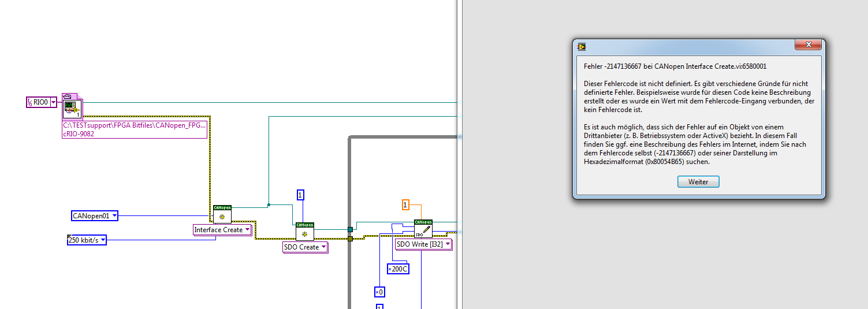Screen dimensions: 868x309
Task: Open the SDO Create polymorphic selector
Action: tap(305, 247)
